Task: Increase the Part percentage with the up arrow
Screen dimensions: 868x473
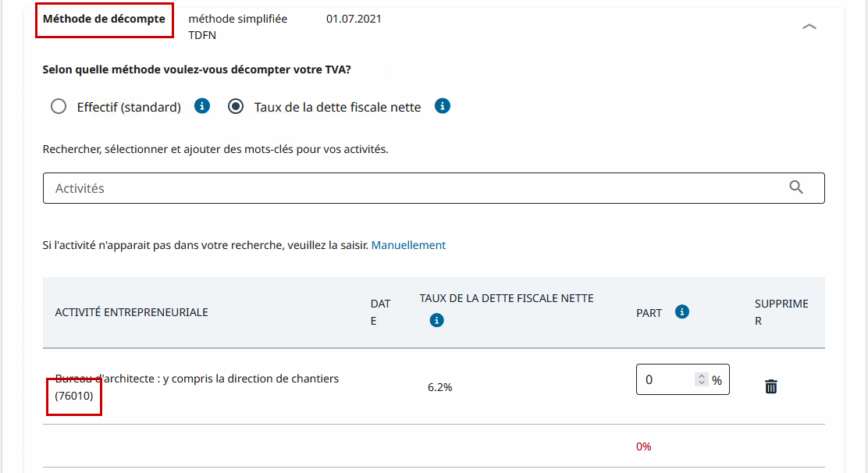Action: (x=702, y=376)
